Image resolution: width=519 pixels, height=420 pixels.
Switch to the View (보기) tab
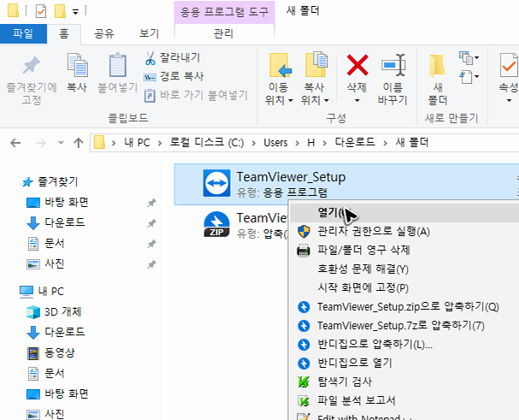click(x=149, y=33)
